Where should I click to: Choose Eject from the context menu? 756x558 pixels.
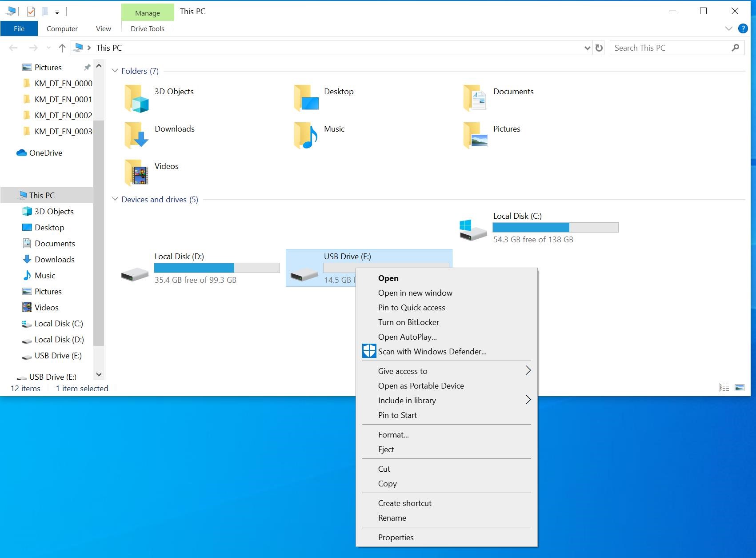[386, 449]
